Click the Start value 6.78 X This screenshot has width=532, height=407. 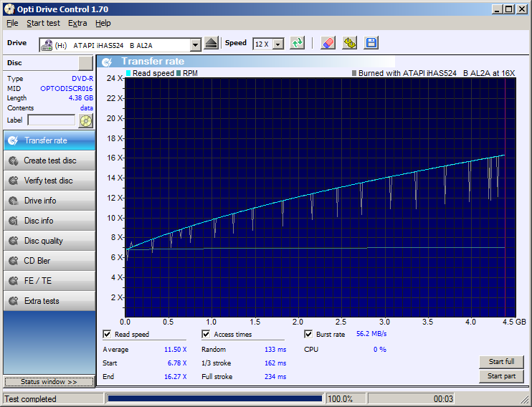(x=177, y=363)
